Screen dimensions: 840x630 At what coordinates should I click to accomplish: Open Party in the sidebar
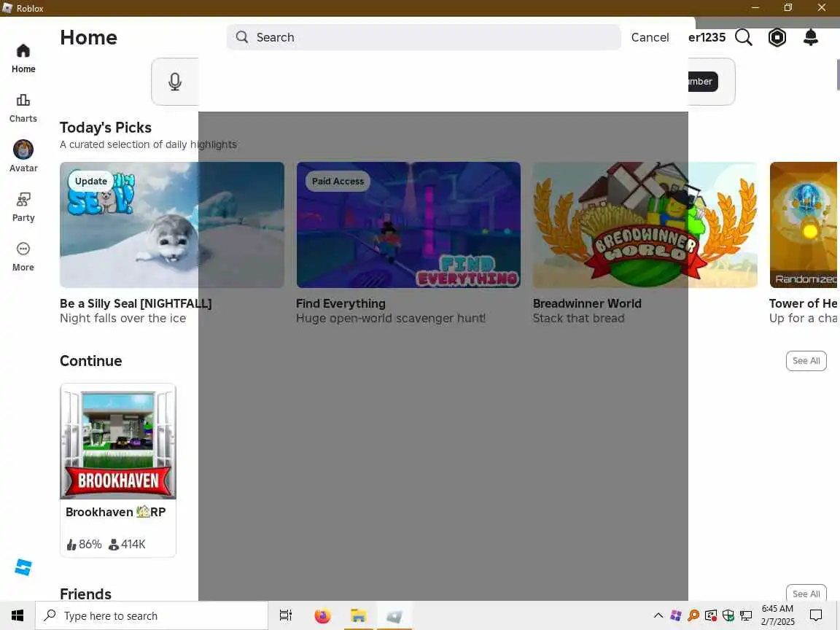[23, 207]
